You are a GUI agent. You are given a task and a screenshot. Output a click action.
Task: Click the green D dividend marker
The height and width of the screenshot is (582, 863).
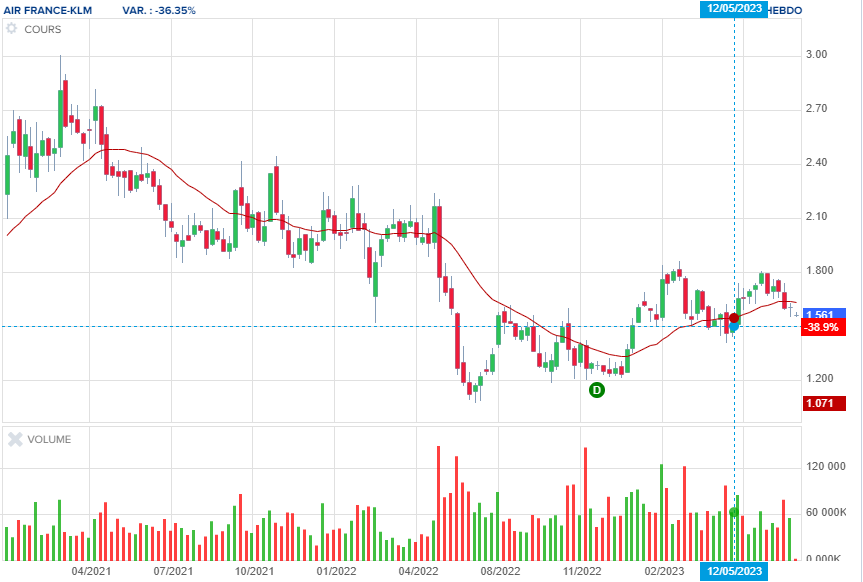point(597,390)
